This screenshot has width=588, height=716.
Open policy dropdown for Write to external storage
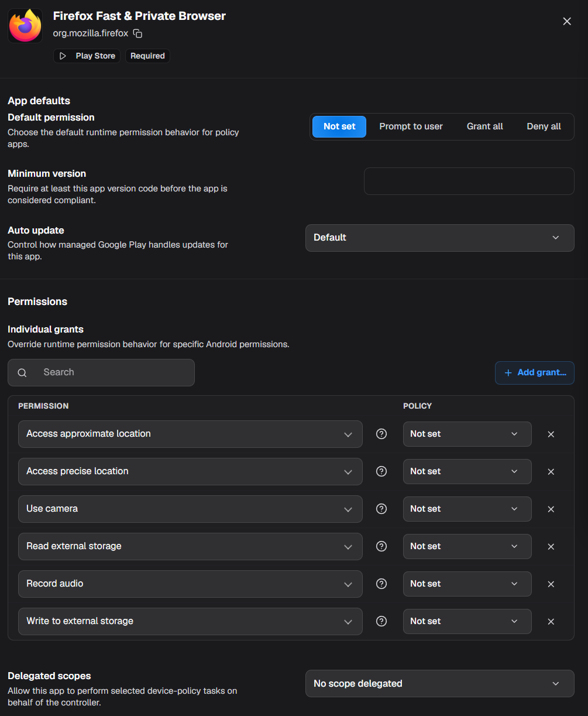pyautogui.click(x=467, y=621)
